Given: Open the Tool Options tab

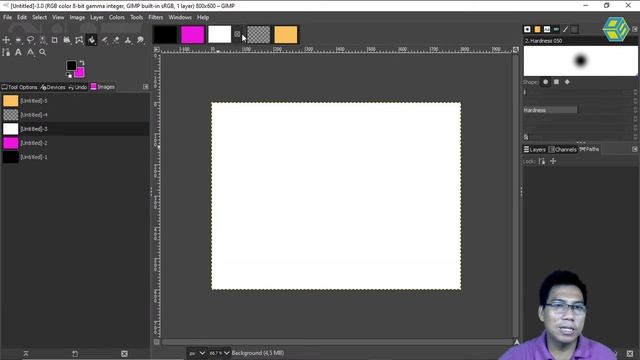Looking at the screenshot, I should tap(19, 87).
